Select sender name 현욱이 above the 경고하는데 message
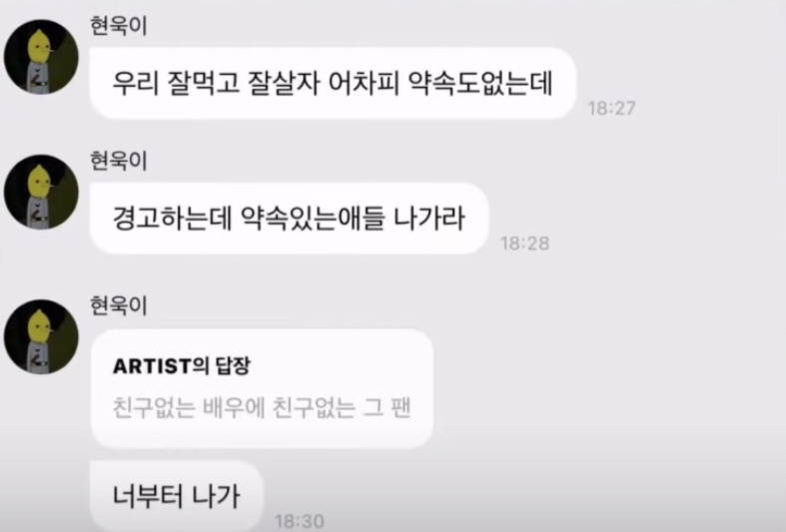Viewport: 786px width, 532px height. coord(118,161)
